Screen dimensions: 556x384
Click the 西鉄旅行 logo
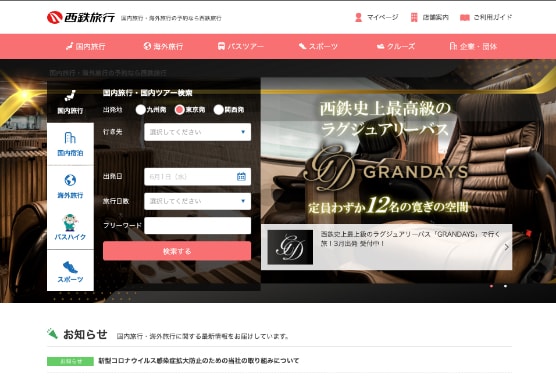81,17
